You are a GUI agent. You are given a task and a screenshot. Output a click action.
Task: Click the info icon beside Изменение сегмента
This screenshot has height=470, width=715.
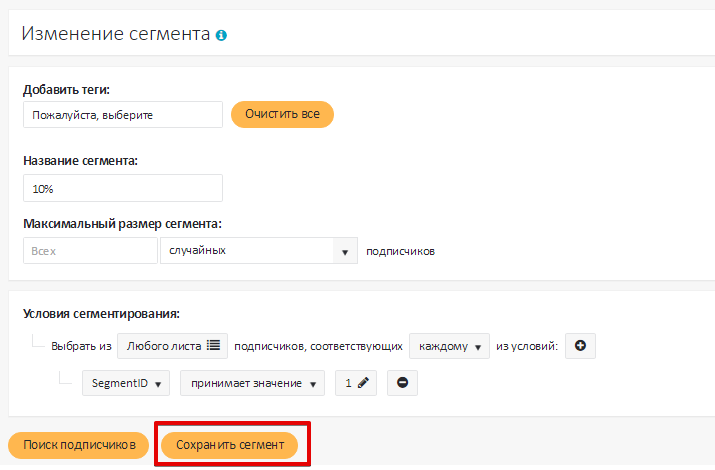point(221,35)
